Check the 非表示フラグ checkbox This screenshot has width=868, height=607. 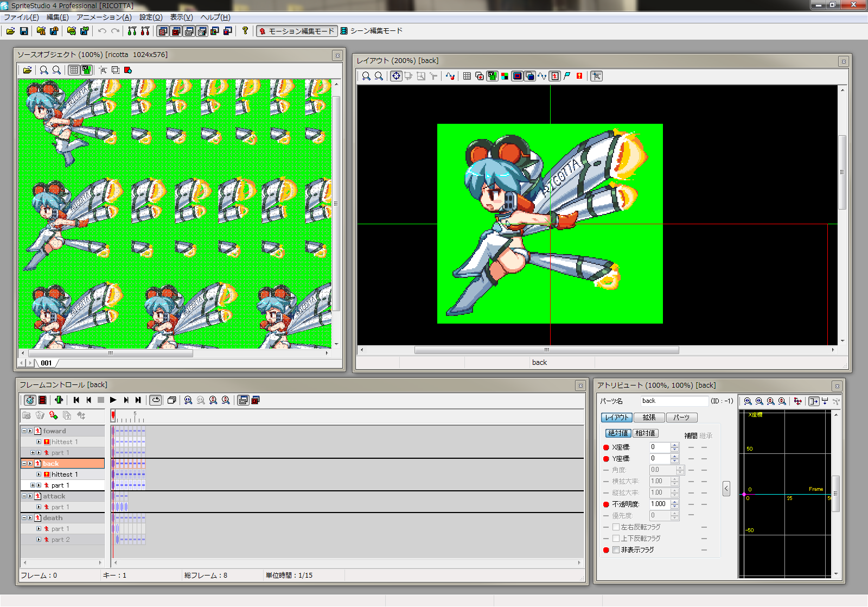click(x=616, y=550)
